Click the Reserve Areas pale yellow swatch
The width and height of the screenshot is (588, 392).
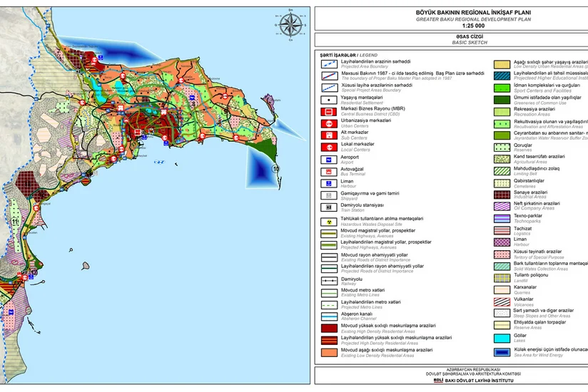pos(502,324)
